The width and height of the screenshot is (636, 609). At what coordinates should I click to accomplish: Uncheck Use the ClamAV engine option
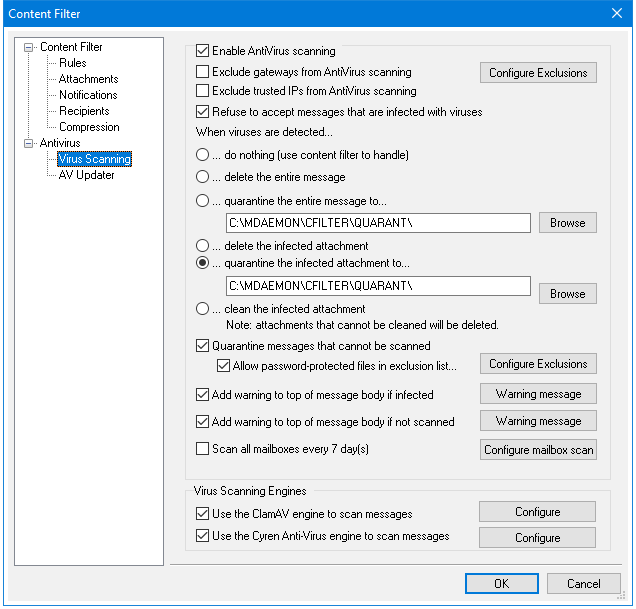[x=203, y=514]
